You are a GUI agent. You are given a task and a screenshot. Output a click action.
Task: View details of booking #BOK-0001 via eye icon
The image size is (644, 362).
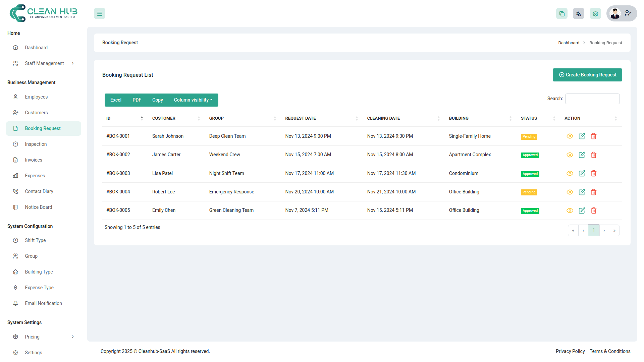[x=570, y=136]
